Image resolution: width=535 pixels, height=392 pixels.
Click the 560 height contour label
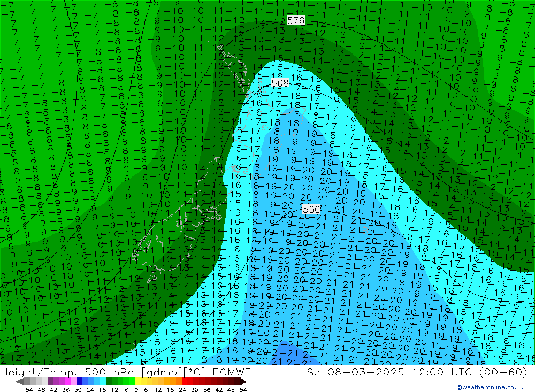point(311,209)
